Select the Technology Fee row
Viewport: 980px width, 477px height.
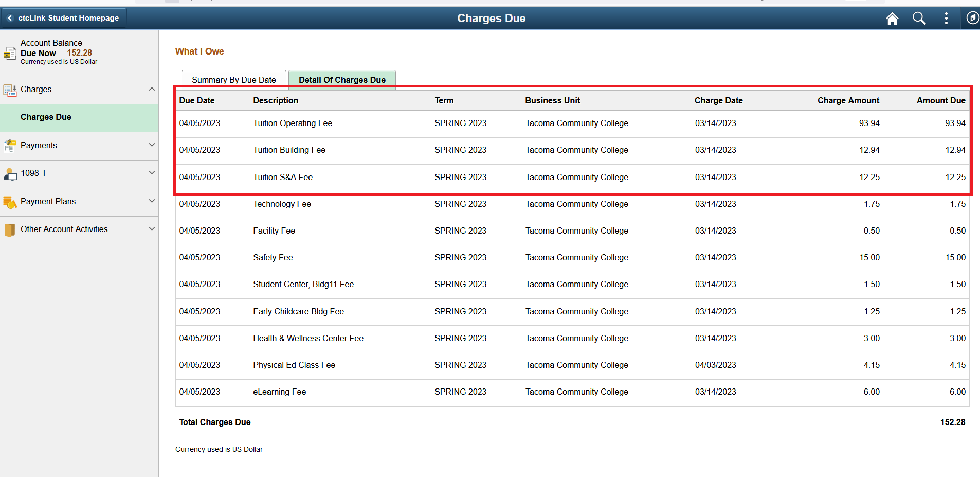tap(572, 204)
